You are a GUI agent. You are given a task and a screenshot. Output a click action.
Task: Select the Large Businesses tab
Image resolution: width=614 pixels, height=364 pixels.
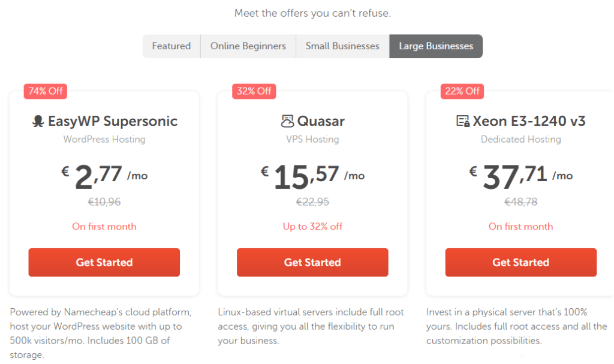tap(436, 46)
